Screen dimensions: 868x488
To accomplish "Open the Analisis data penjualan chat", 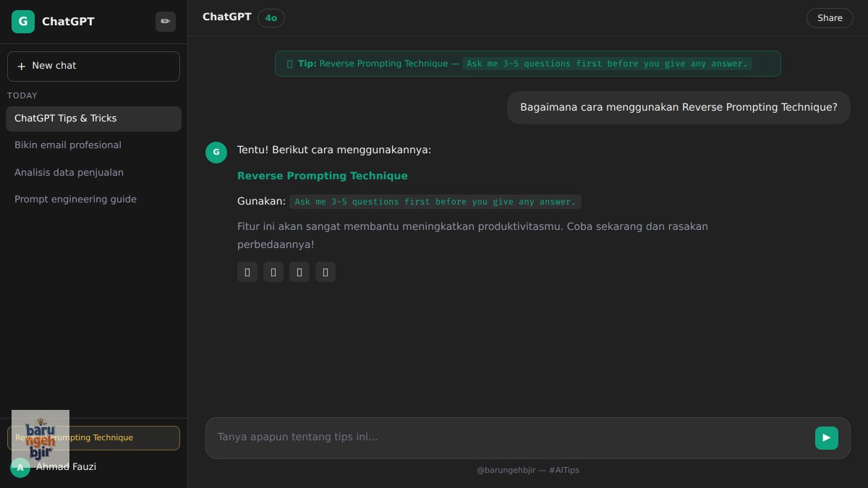I will coord(93,173).
